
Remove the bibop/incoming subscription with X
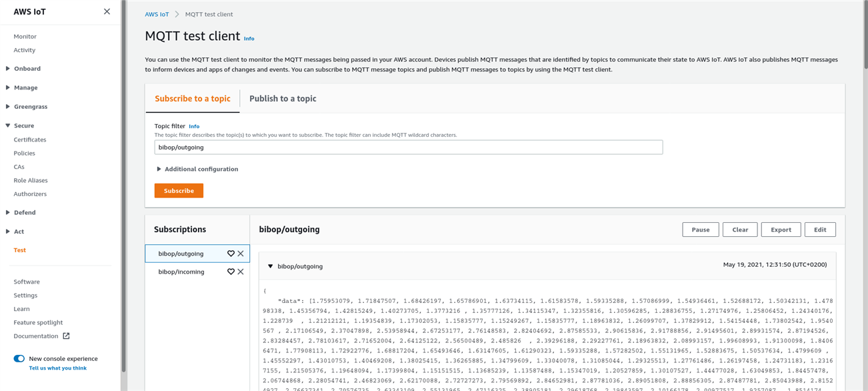[x=241, y=272]
